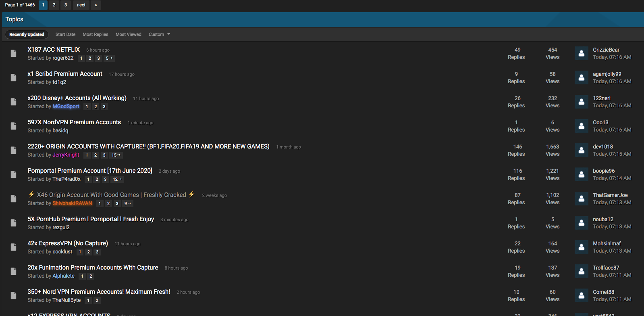The height and width of the screenshot is (316, 644).
Task: Open 122neri's avatar icon
Action: pos(581,102)
